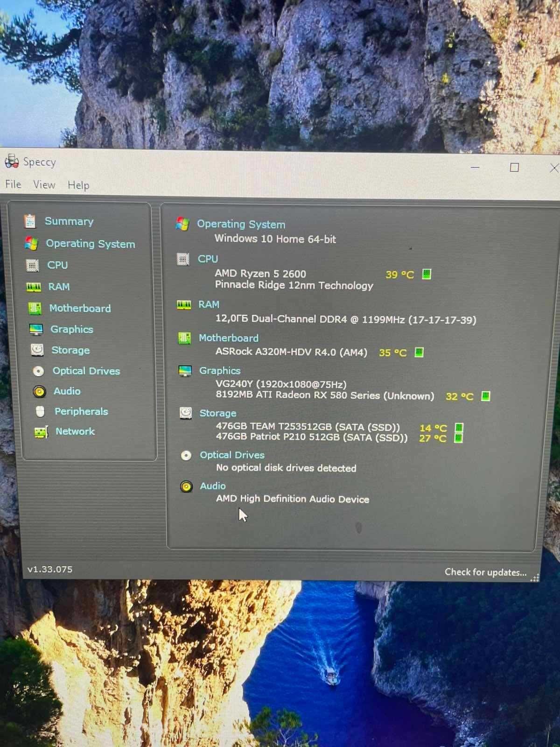Open the View menu
Image resolution: width=560 pixels, height=747 pixels.
44,185
